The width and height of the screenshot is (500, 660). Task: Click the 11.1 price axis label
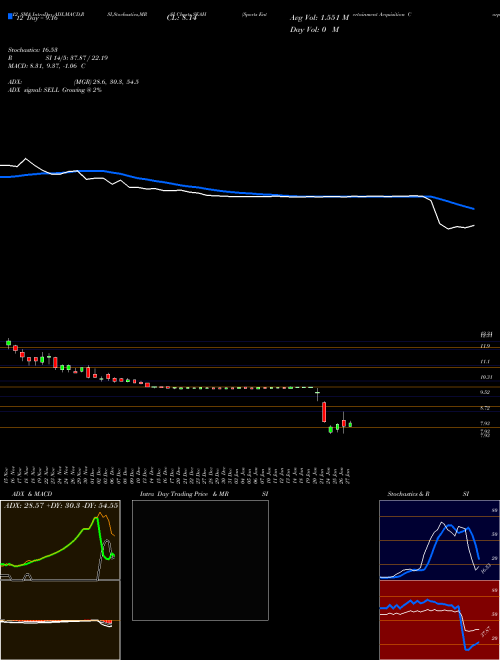point(485,362)
